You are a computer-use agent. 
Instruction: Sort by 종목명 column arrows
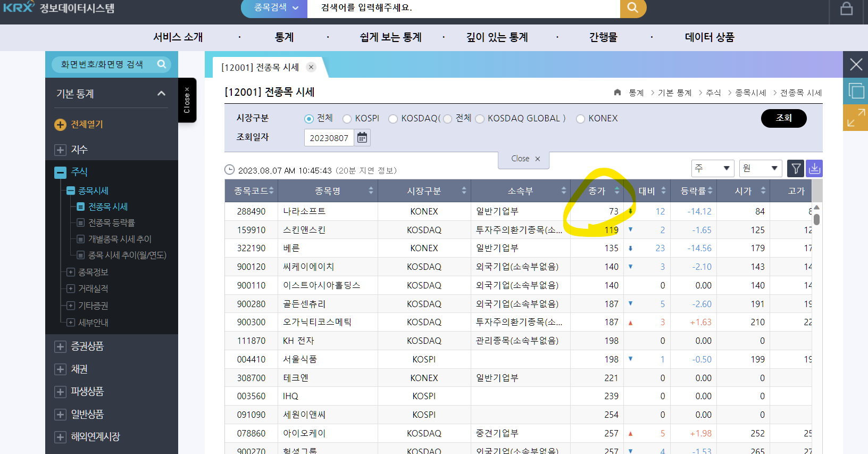coord(371,191)
